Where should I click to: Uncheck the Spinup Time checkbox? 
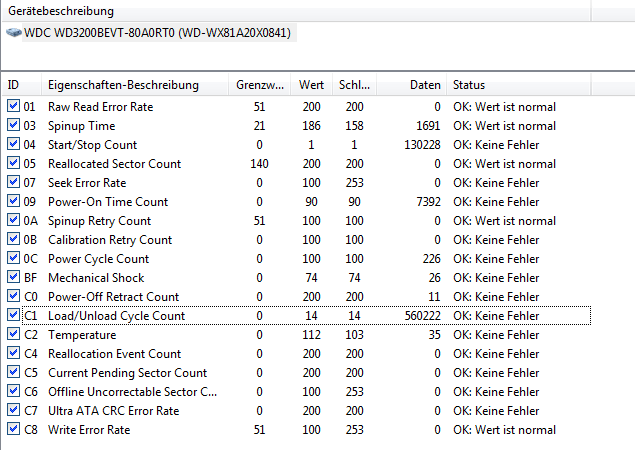pos(13,125)
